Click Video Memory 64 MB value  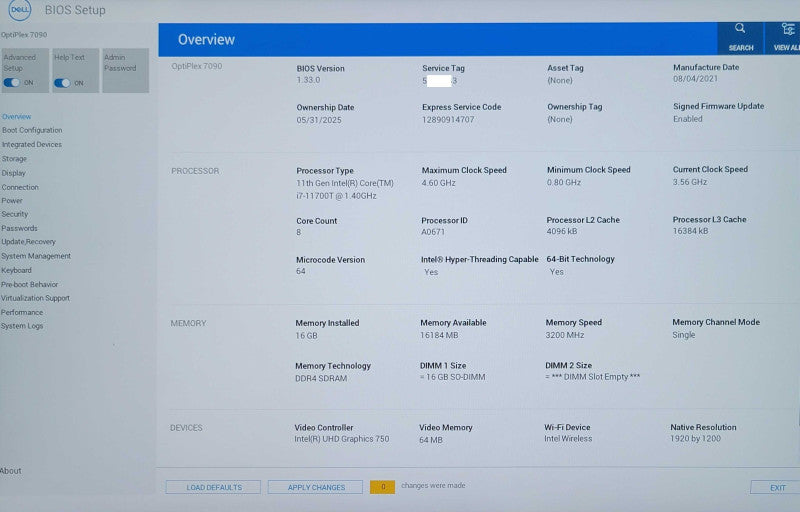[431, 440]
